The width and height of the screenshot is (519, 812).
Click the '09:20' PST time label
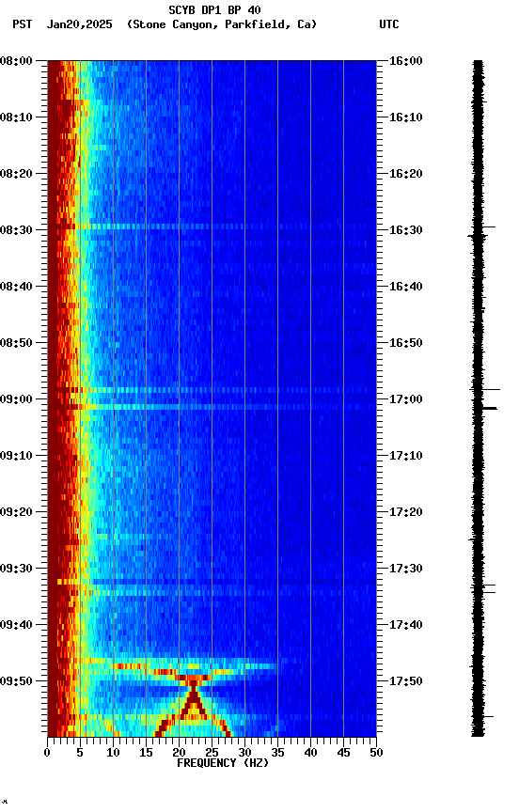(16, 513)
